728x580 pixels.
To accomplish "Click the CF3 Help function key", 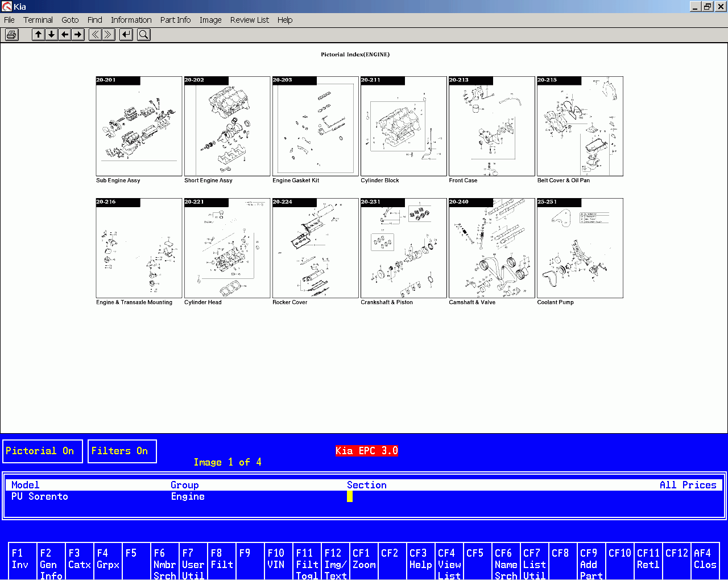I will click(421, 562).
